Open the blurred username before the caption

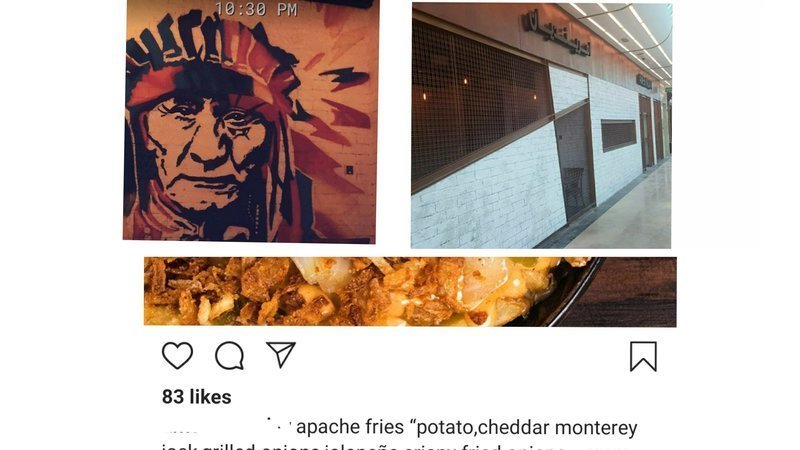point(227,427)
